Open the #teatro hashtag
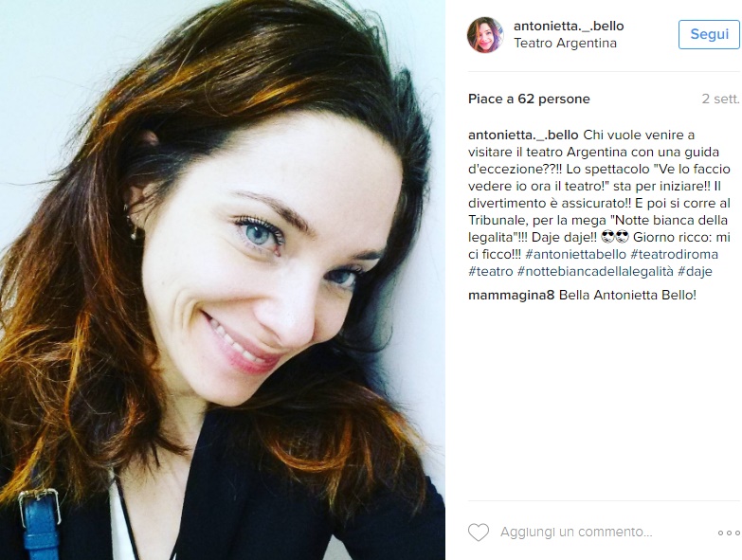Screen dimensions: 742x560 pos(491,272)
